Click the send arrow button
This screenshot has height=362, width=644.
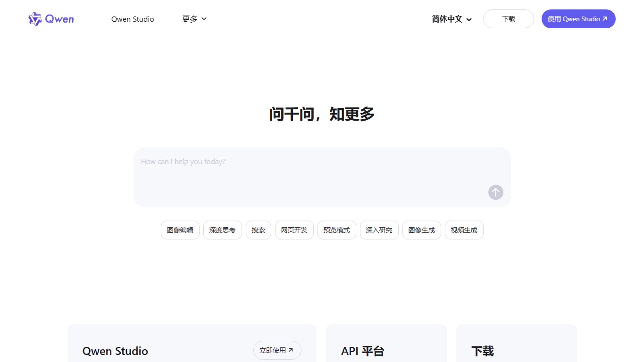tap(496, 192)
